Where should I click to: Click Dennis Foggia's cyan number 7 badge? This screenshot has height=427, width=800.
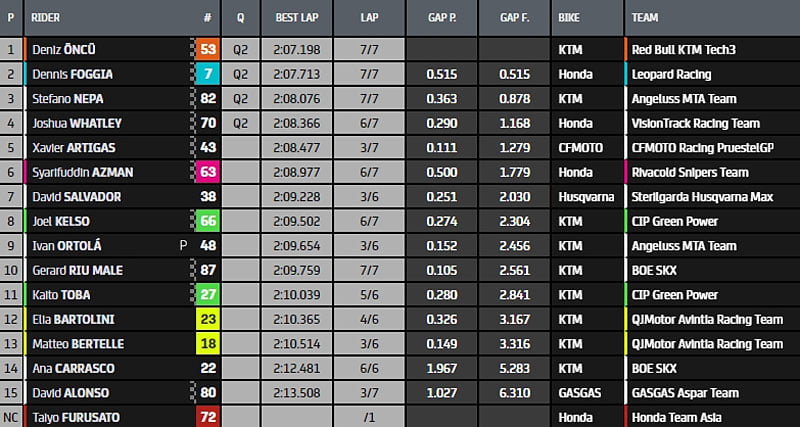(207, 74)
